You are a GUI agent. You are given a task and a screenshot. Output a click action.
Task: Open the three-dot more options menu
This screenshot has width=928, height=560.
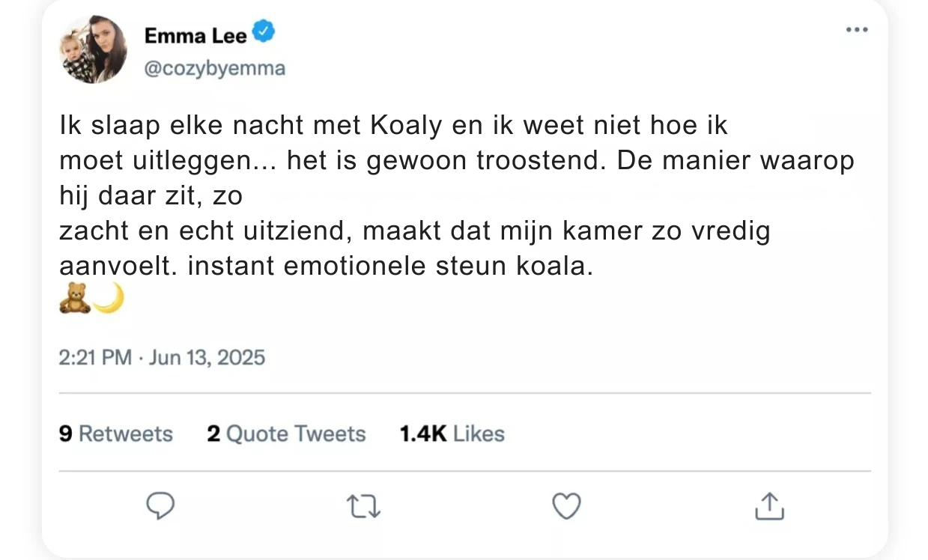pyautogui.click(x=856, y=30)
